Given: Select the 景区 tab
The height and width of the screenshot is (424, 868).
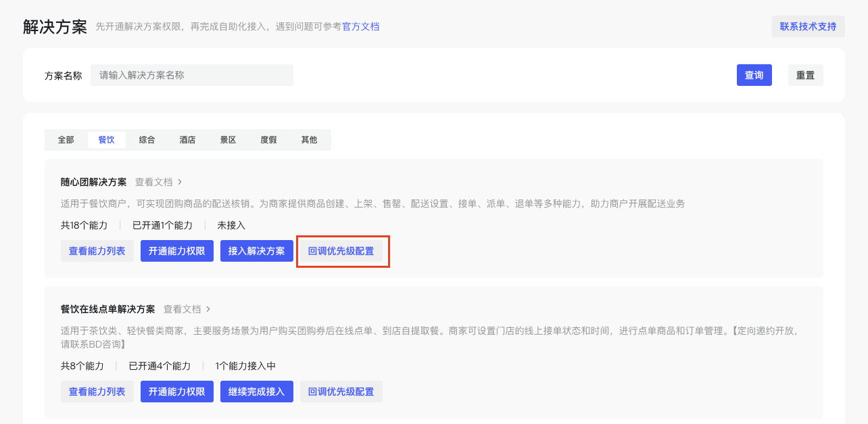Looking at the screenshot, I should tap(228, 140).
